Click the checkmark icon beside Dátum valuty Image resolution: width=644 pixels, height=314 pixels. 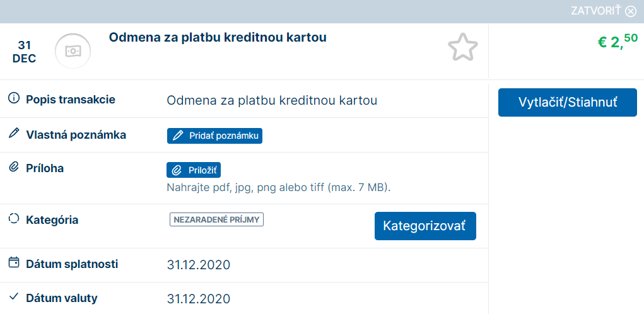tap(13, 298)
